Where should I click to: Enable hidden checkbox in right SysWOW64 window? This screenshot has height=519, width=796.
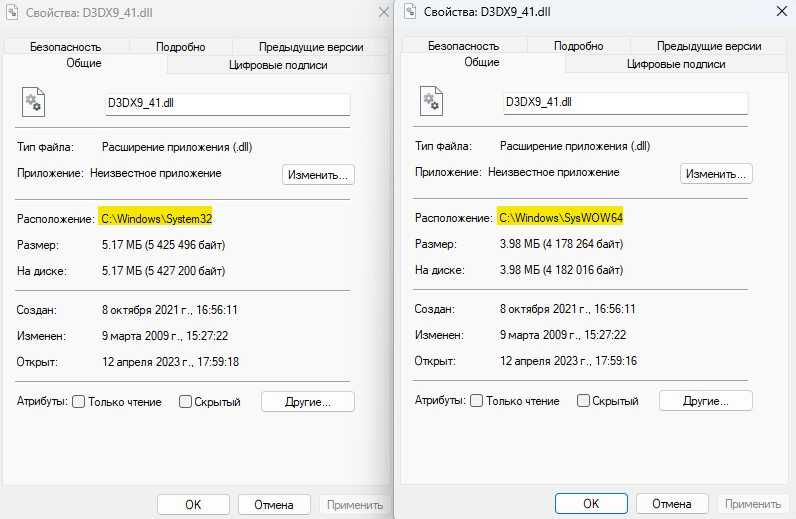583,401
